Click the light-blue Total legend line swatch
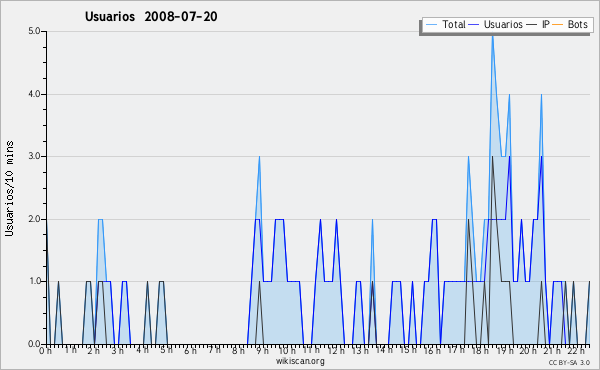 [431, 24]
